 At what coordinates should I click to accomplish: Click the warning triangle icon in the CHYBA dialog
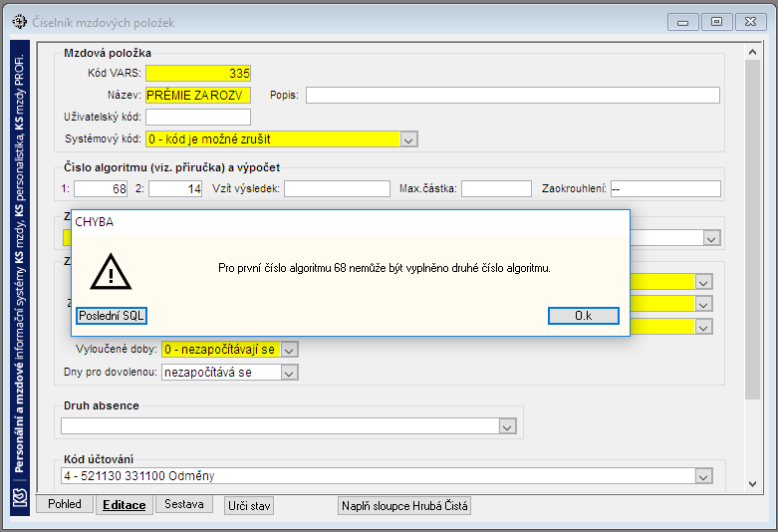111,271
